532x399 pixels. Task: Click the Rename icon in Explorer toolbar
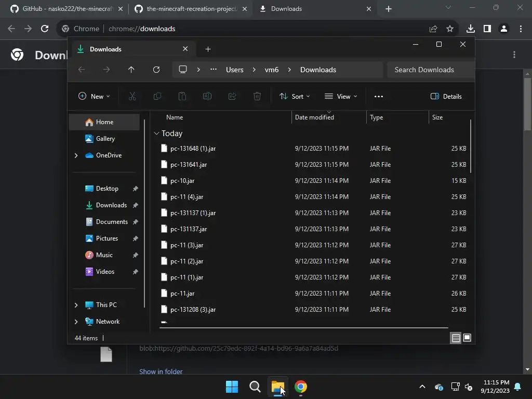pyautogui.click(x=207, y=96)
